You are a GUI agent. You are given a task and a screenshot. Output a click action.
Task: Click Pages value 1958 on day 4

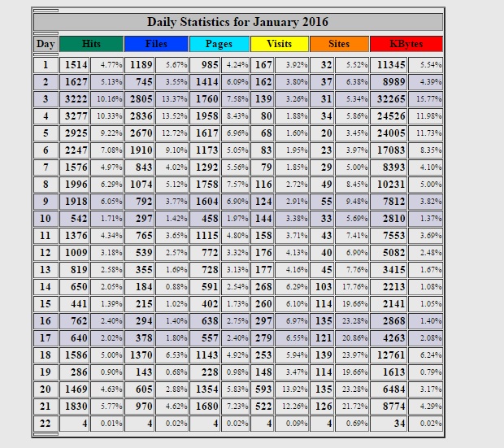click(205, 116)
